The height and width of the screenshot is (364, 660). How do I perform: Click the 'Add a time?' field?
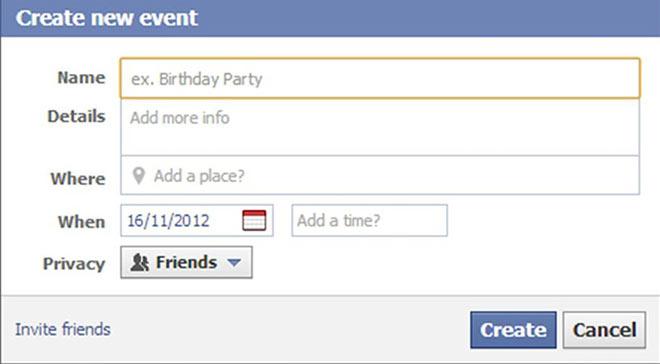pos(370,221)
